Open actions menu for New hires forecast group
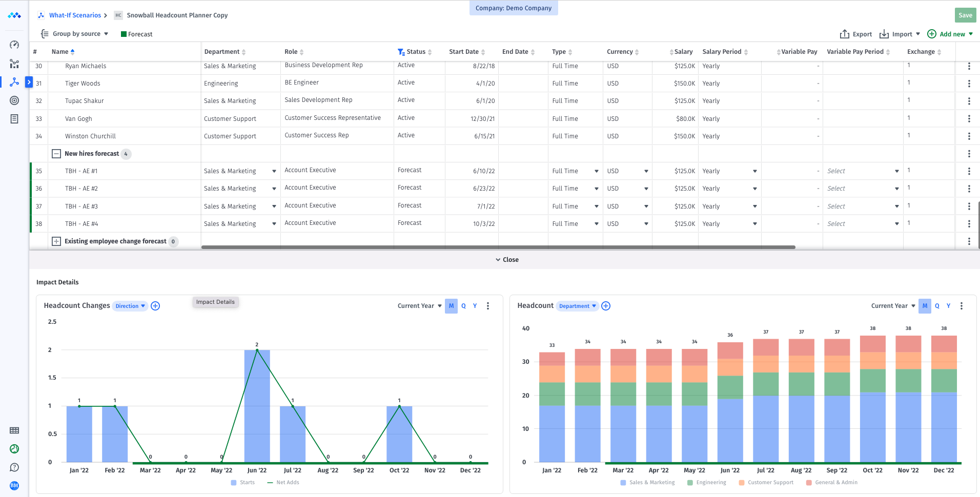 click(969, 154)
